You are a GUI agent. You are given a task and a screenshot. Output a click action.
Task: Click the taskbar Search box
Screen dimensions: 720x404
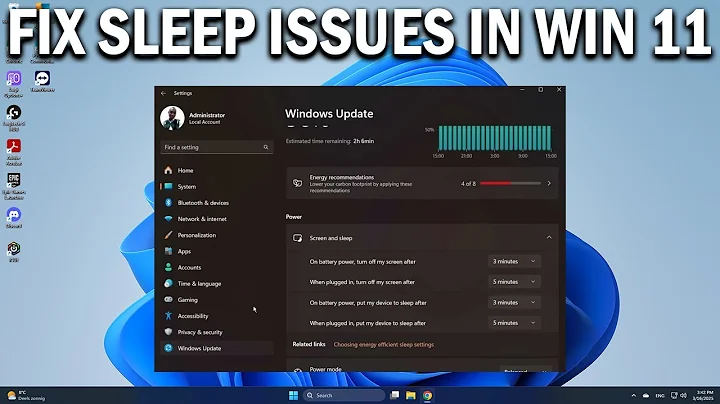[x=343, y=395]
